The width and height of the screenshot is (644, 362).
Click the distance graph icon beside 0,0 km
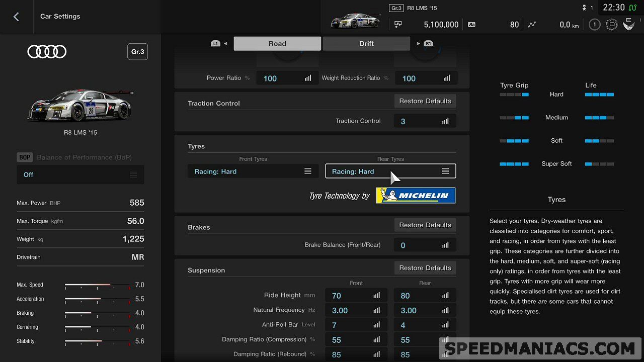(532, 24)
